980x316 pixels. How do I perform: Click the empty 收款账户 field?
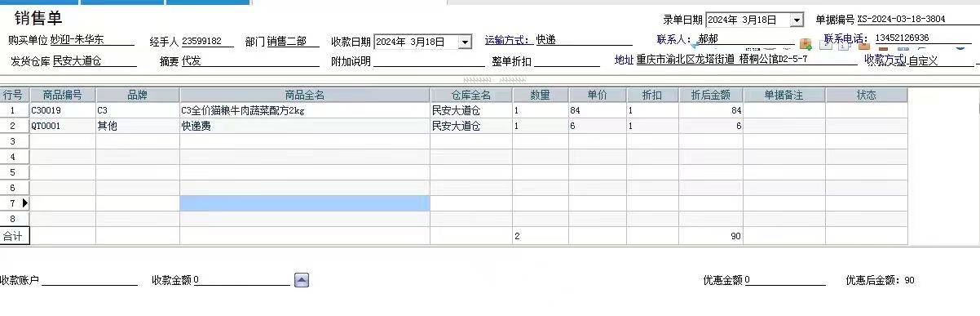90,280
